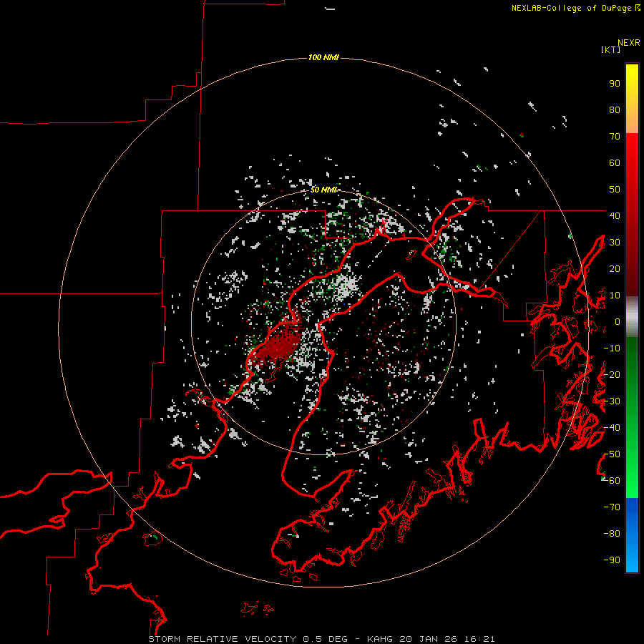Viewport: 644px width, 644px height.
Task: Click the -80 value on velocity scale
Action: pos(612,534)
